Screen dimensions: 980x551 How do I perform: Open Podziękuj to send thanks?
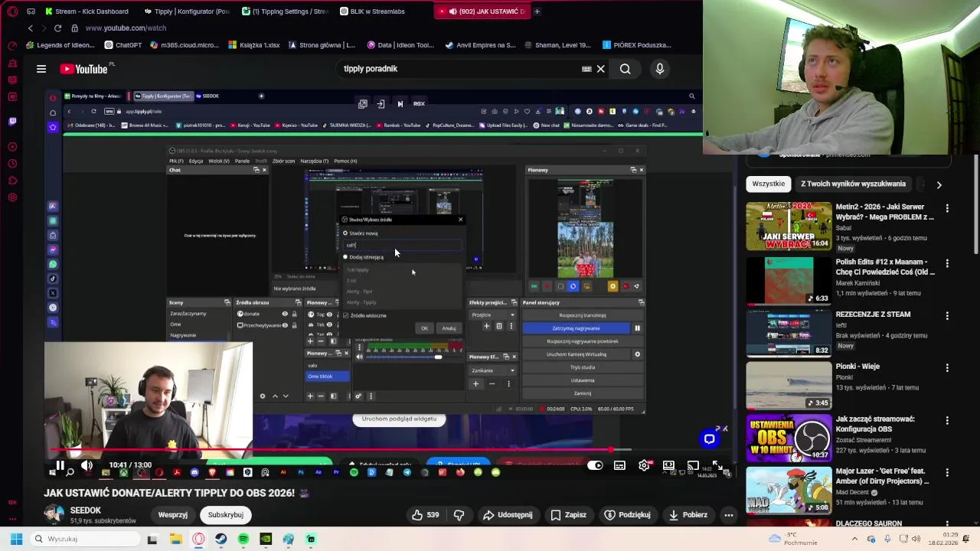pos(627,515)
